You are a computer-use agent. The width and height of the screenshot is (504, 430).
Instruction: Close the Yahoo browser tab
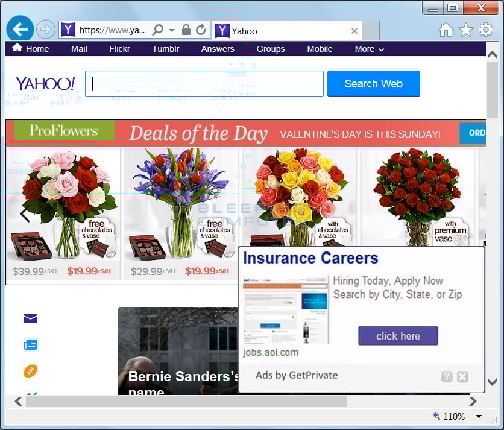pyautogui.click(x=354, y=31)
